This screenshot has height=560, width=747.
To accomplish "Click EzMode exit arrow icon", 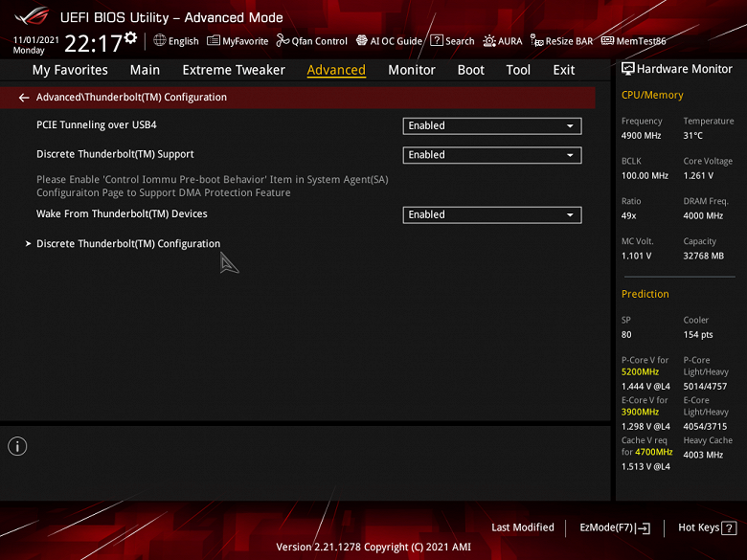I will click(x=644, y=527).
